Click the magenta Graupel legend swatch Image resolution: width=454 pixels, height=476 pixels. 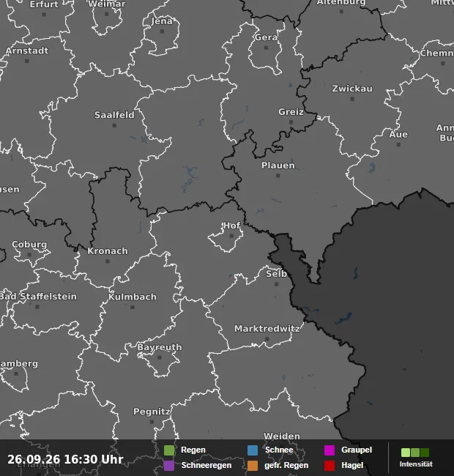(330, 450)
